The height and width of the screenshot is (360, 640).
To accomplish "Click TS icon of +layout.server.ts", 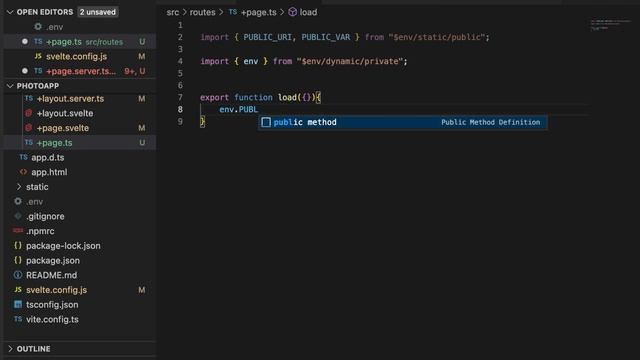I will point(29,98).
